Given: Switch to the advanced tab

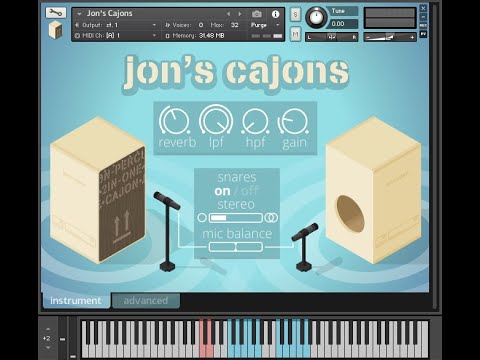Looking at the screenshot, I should 146,301.
